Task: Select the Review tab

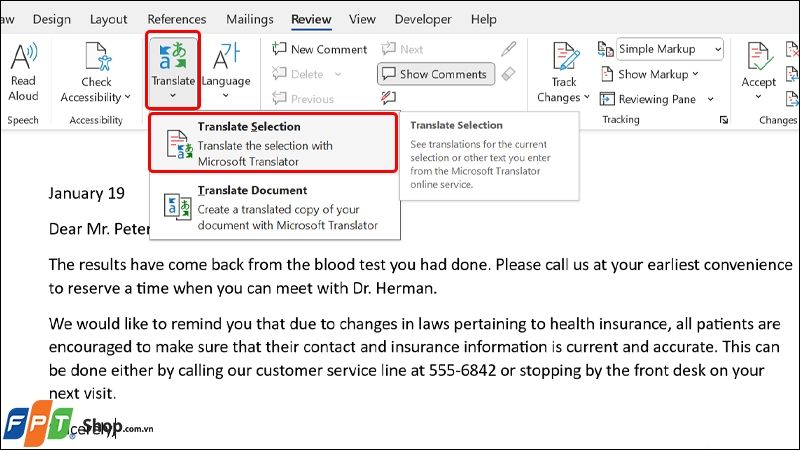Action: (x=311, y=19)
